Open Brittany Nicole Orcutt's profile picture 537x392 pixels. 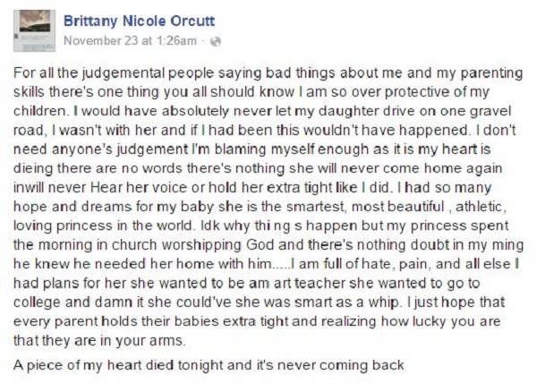[34, 30]
